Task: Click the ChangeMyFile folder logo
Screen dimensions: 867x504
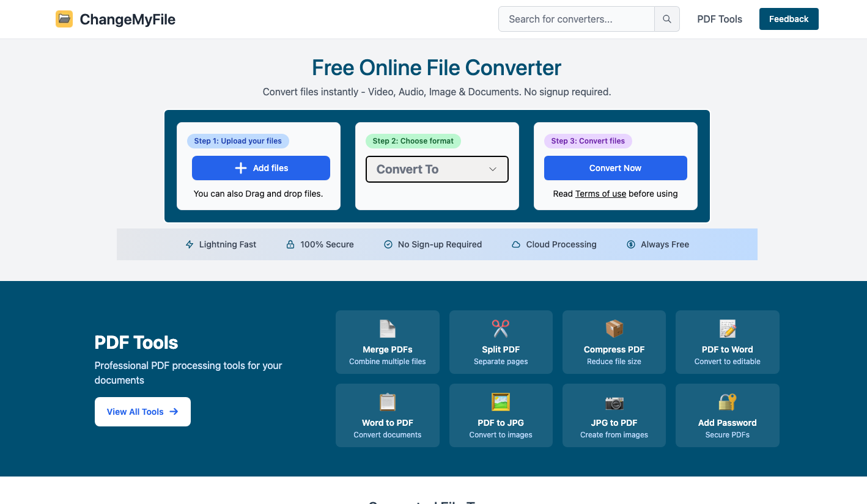Action: pyautogui.click(x=64, y=19)
